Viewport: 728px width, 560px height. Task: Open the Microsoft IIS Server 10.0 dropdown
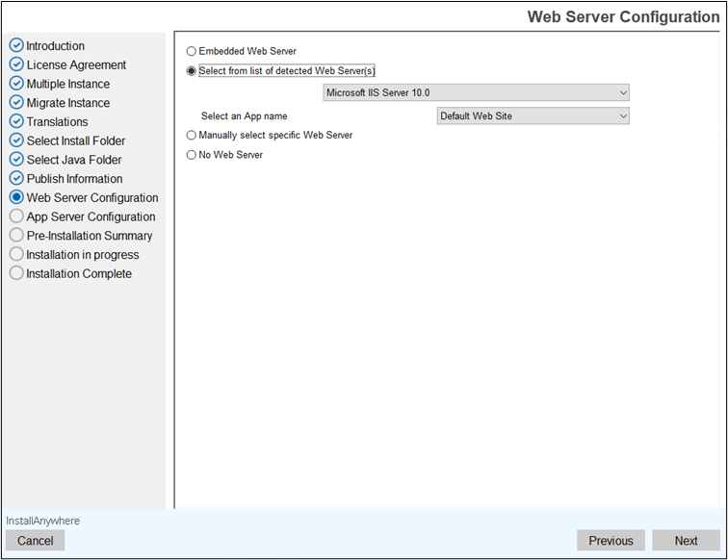coord(476,93)
